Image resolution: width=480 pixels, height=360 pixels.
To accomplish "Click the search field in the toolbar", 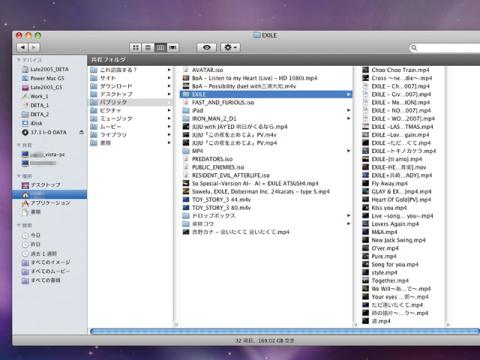I will 445,48.
